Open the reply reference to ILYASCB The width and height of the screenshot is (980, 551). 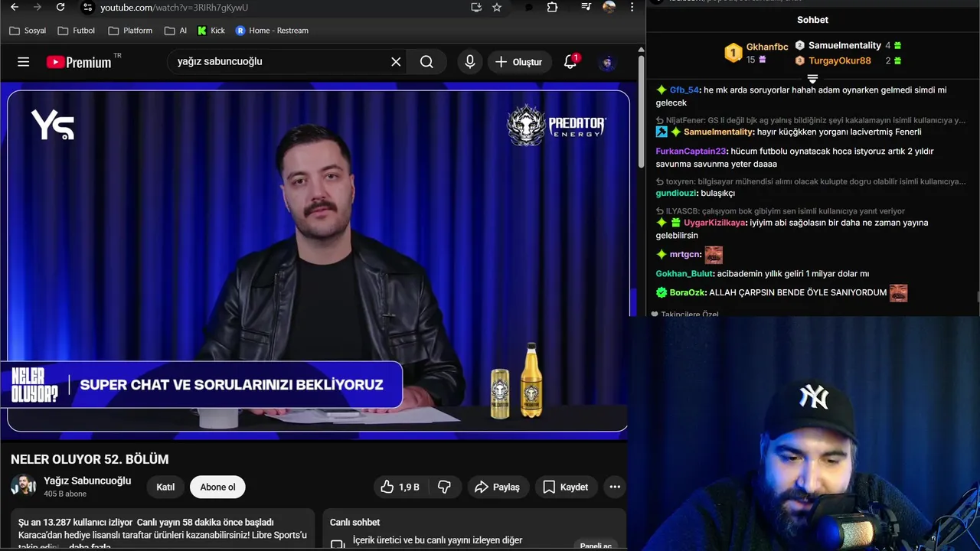click(x=780, y=210)
